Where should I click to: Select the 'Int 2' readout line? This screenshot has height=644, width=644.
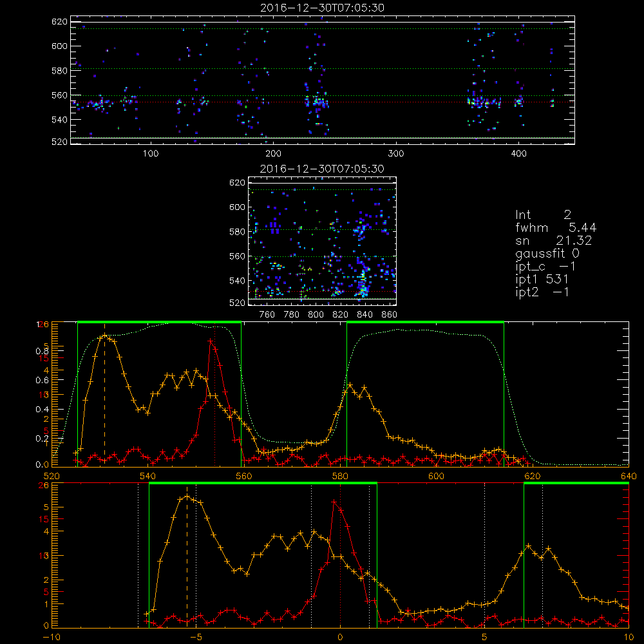coord(543,214)
